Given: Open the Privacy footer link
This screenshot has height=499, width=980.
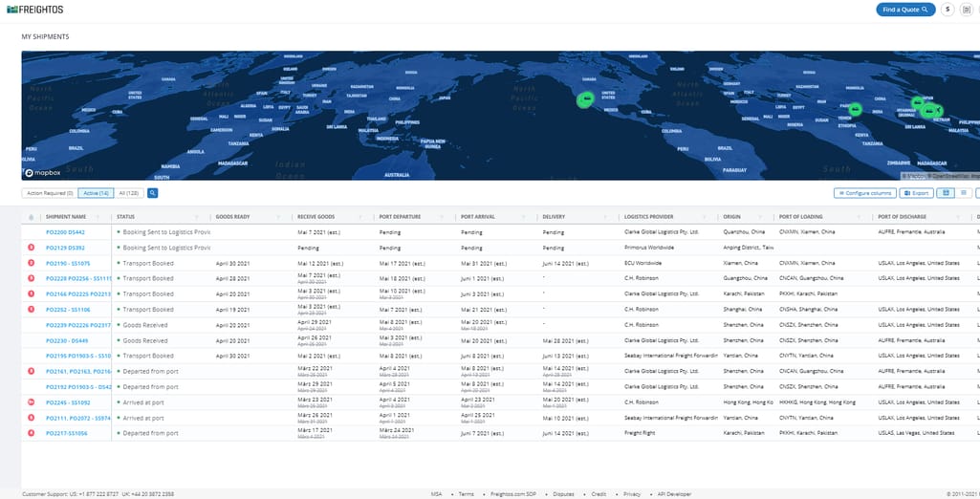Looking at the screenshot, I should (632, 494).
